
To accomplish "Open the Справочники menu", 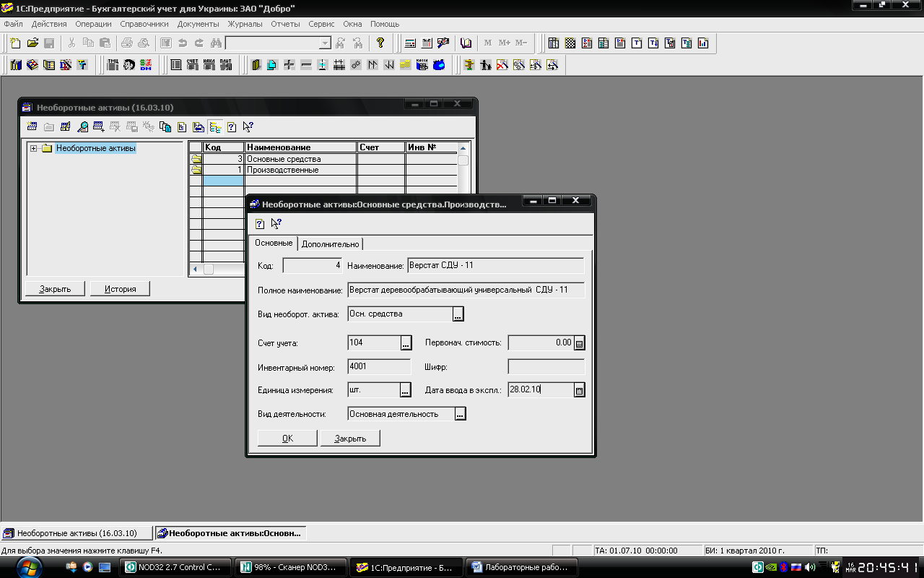I will (144, 24).
